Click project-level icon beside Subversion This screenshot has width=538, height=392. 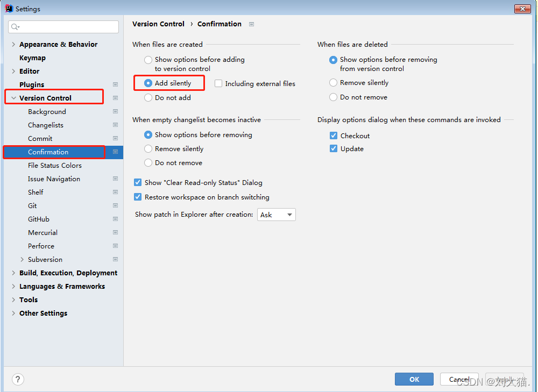pos(115,259)
